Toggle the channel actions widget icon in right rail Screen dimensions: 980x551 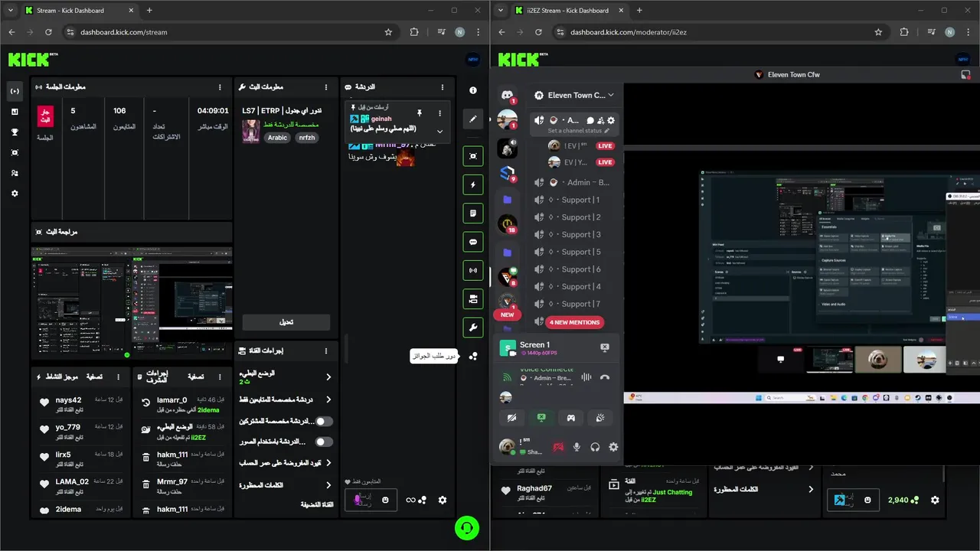473,298
